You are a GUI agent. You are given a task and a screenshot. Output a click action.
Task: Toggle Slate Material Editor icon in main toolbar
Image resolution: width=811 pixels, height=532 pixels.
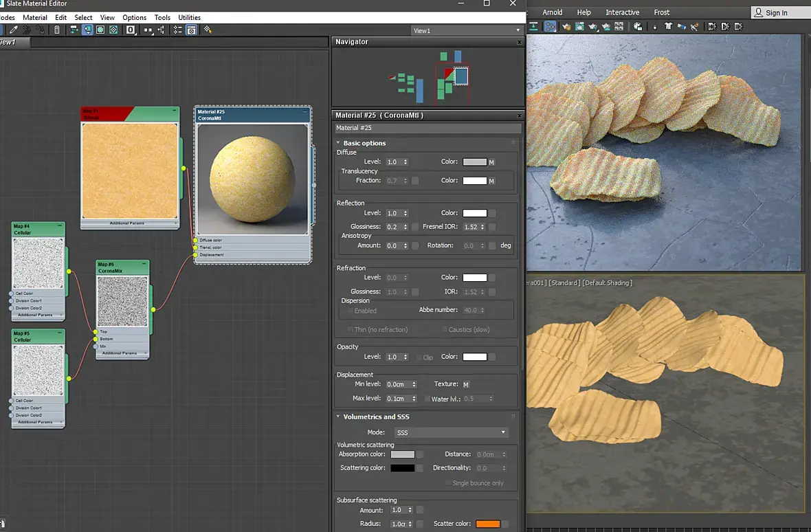click(x=551, y=26)
